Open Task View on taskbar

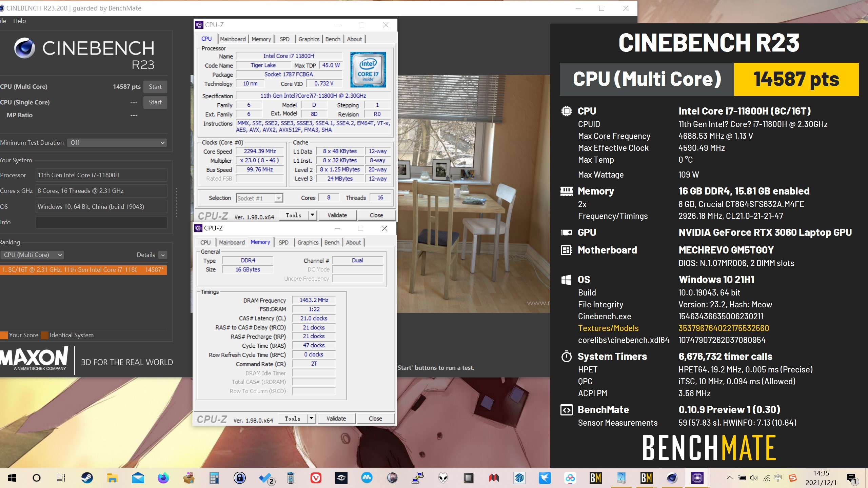[61, 478]
